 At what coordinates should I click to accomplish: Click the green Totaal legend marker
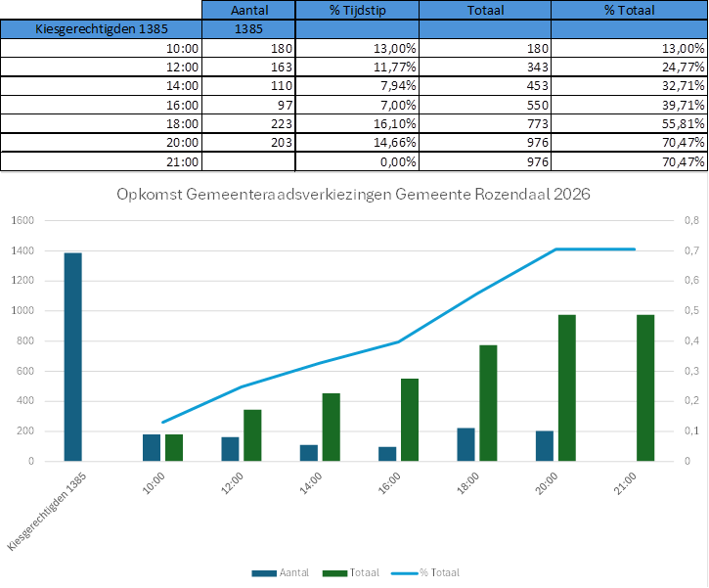(x=335, y=573)
